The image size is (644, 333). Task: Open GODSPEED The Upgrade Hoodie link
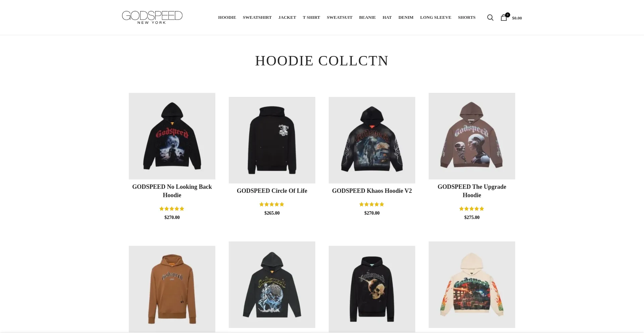(472, 191)
